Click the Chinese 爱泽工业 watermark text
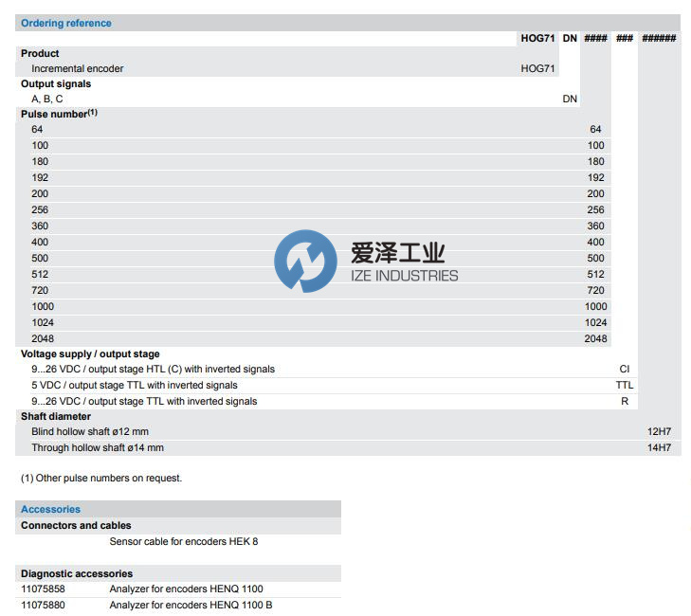Viewport: 691px width, 616px height. click(397, 253)
